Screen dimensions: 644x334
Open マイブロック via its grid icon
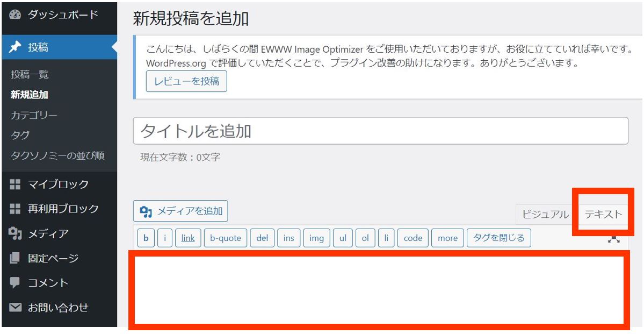click(x=16, y=184)
